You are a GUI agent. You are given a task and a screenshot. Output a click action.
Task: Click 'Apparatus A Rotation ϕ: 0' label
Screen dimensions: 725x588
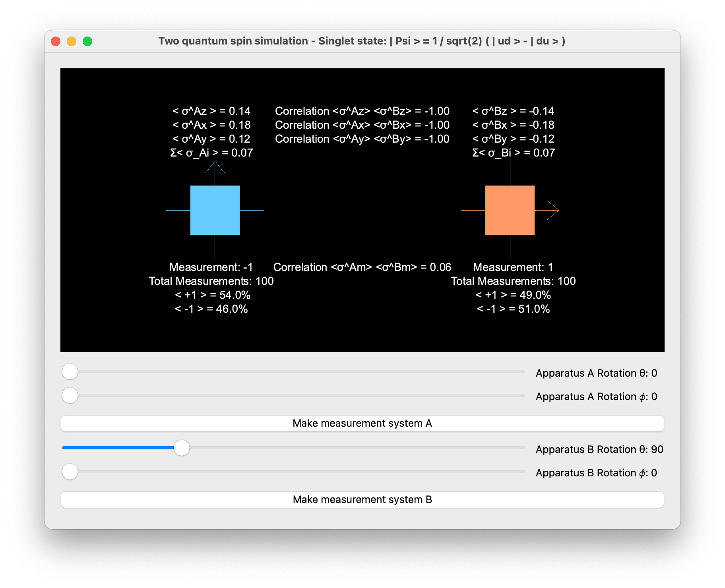point(596,397)
